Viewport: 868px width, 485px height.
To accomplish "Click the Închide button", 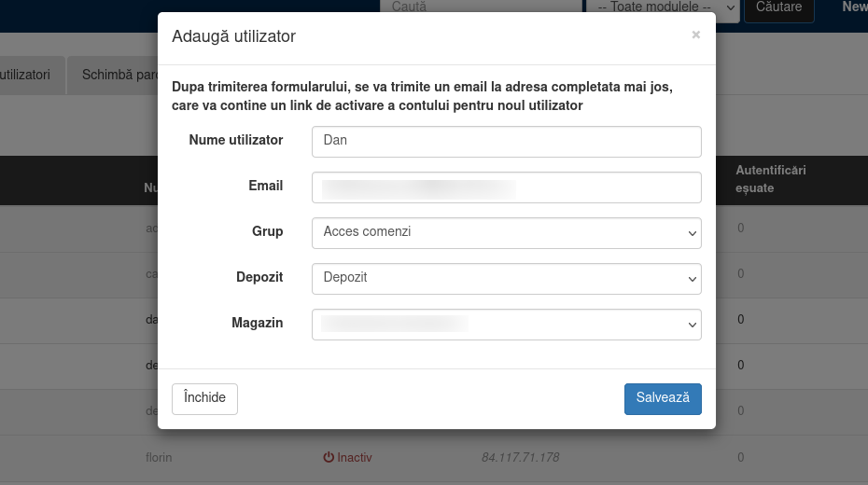I will (x=204, y=399).
